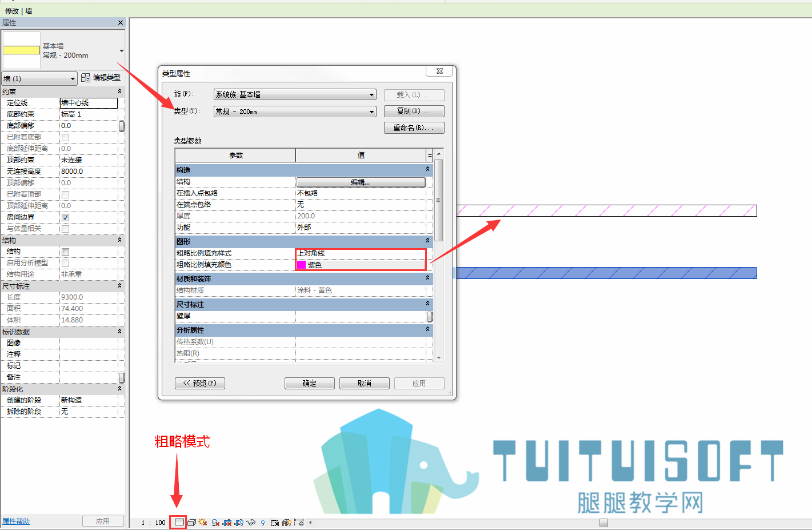This screenshot has height=530, width=812.
Task: Click the 紫色 fill color swatch
Action: point(301,265)
